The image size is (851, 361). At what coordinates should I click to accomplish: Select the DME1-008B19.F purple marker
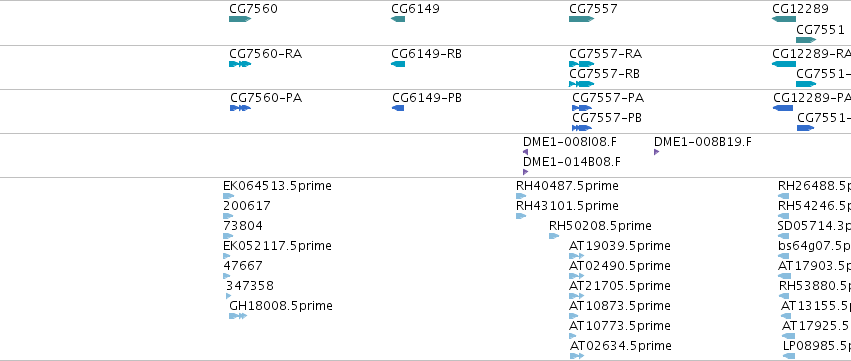pyautogui.click(x=657, y=152)
